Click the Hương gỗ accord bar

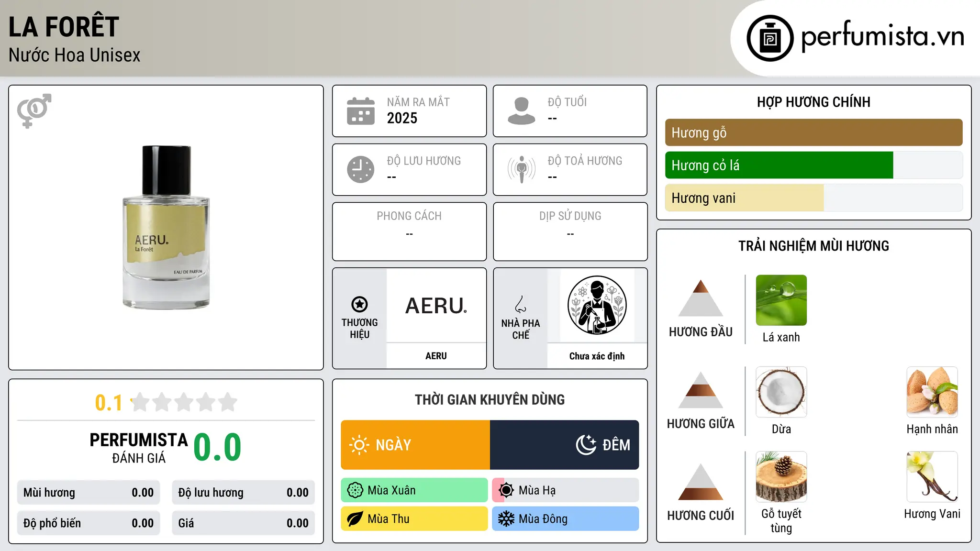pyautogui.click(x=813, y=132)
